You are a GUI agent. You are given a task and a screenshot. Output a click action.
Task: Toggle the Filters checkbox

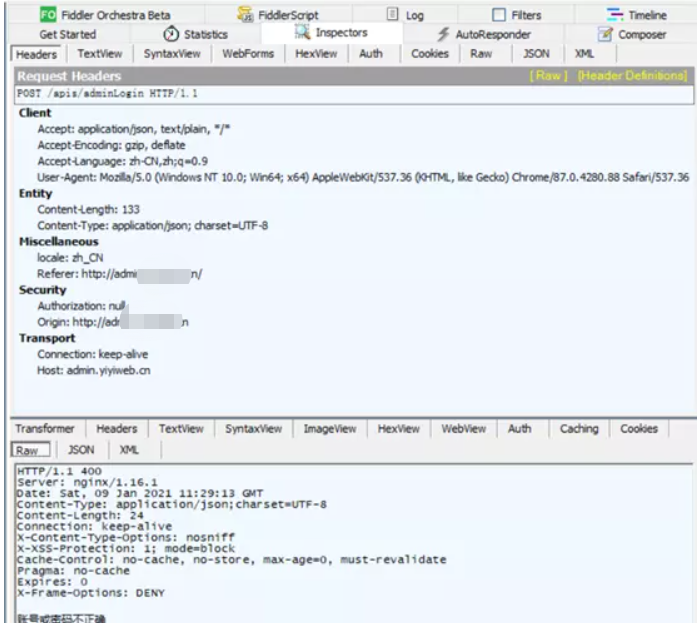coord(499,15)
